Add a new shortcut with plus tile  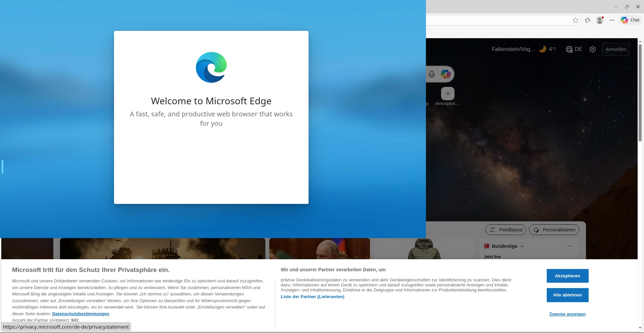(447, 94)
